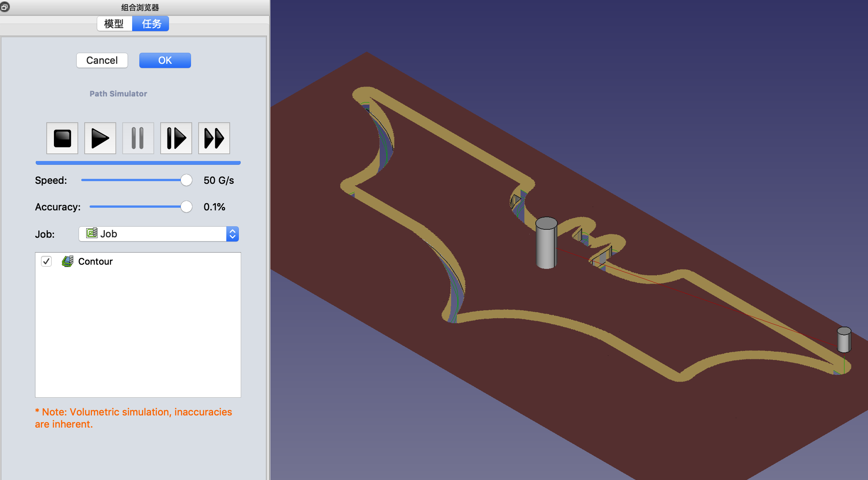Image resolution: width=868 pixels, height=480 pixels.
Task: Click the Accuracy slider handle
Action: pos(186,207)
